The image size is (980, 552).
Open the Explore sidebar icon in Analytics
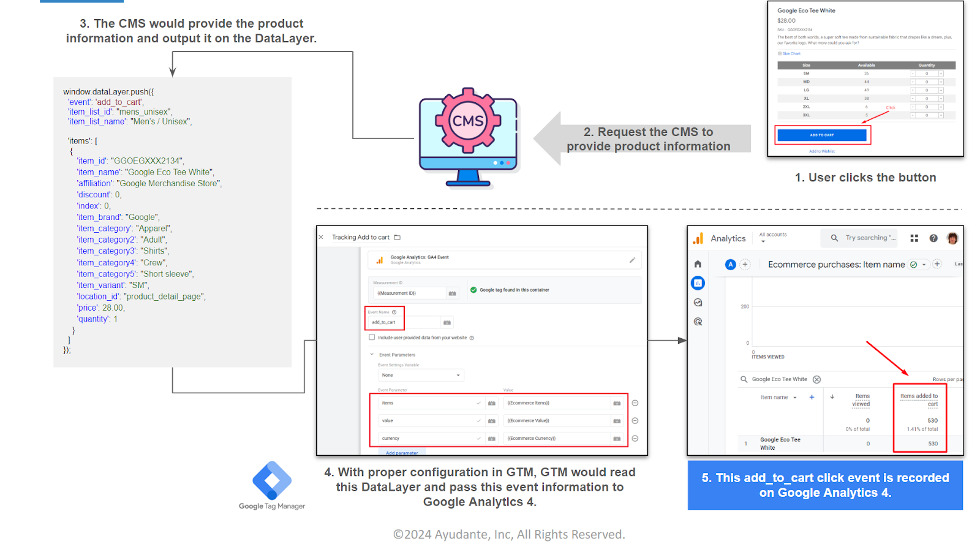698,303
